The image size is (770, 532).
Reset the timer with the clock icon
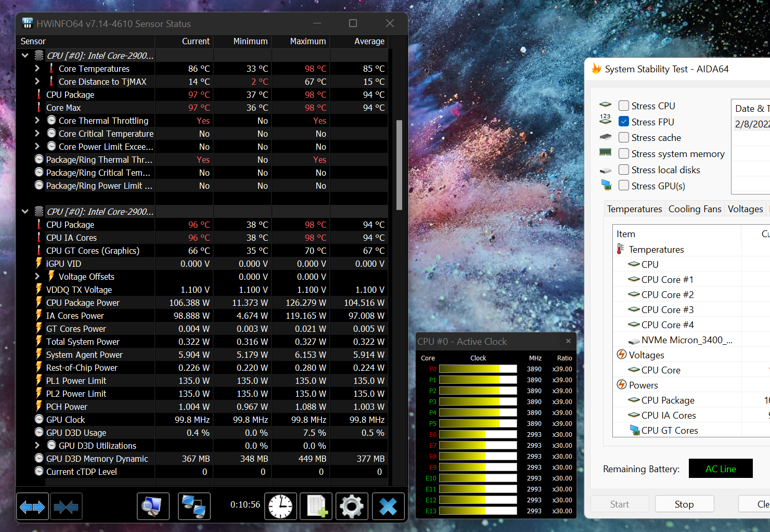tap(280, 507)
